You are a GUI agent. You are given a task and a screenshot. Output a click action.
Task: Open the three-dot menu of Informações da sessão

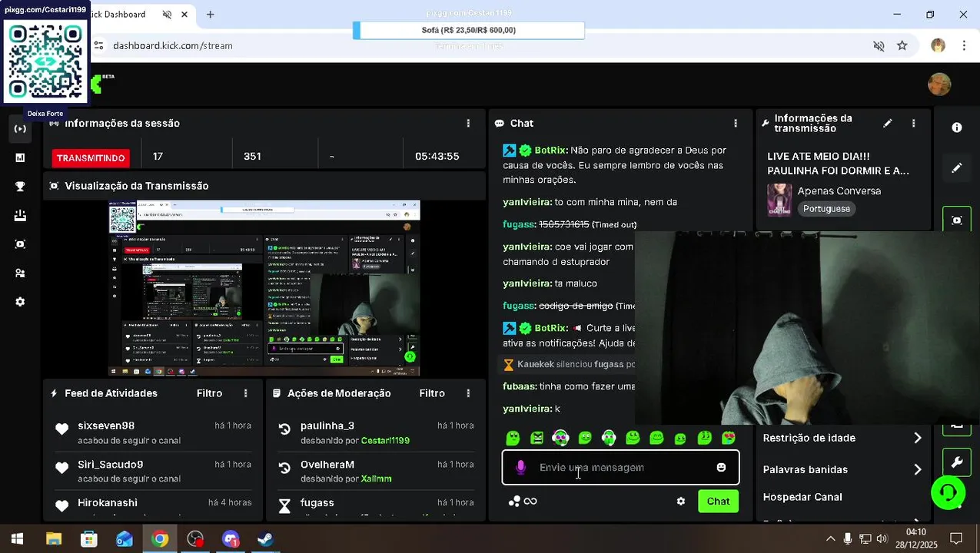468,123
